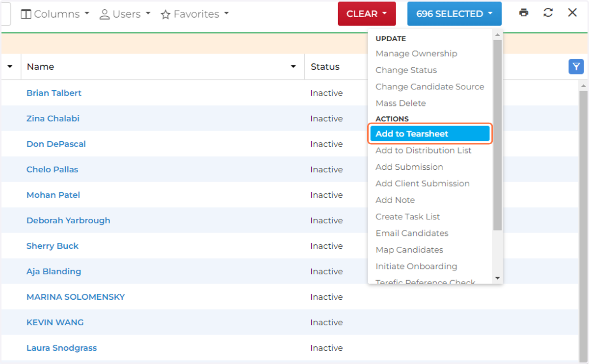
Task: Click the red CLEAR button
Action: click(x=367, y=14)
